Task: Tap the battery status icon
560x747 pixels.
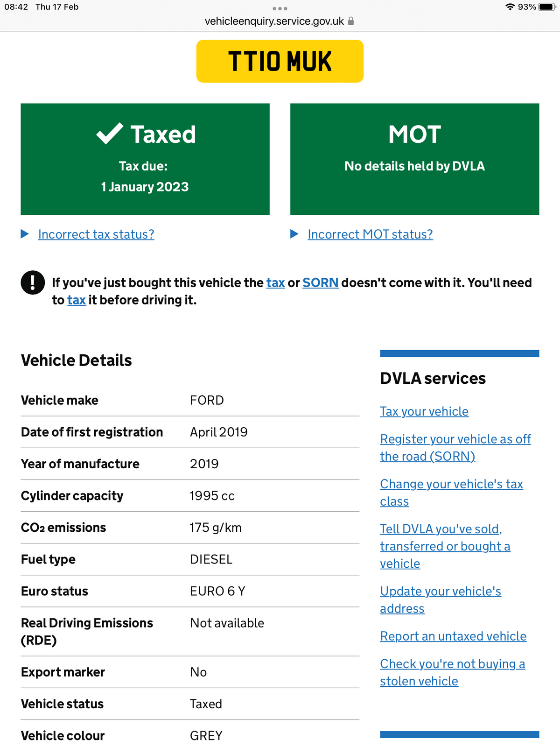Action: [546, 7]
